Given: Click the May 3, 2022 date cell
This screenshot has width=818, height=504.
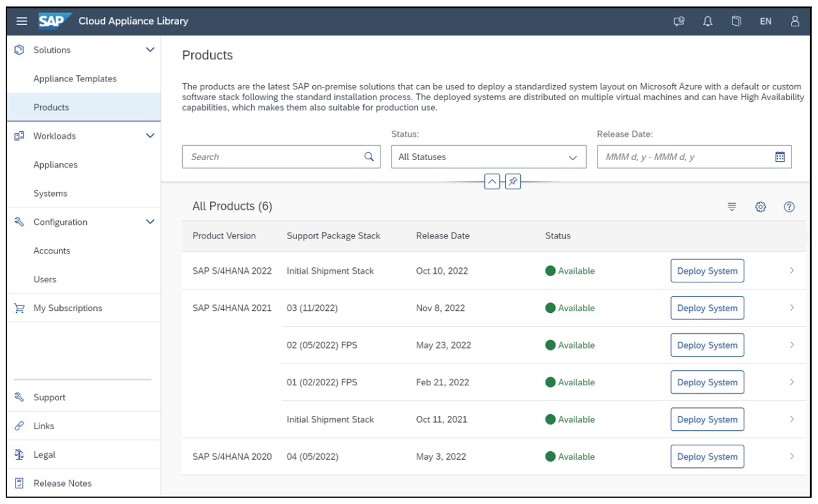Looking at the screenshot, I should point(441,457).
